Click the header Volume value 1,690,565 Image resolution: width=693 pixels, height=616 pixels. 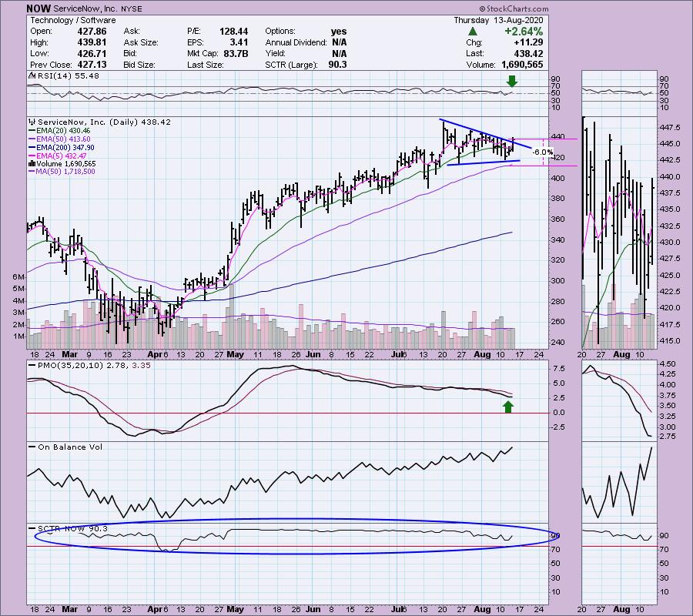pos(522,65)
